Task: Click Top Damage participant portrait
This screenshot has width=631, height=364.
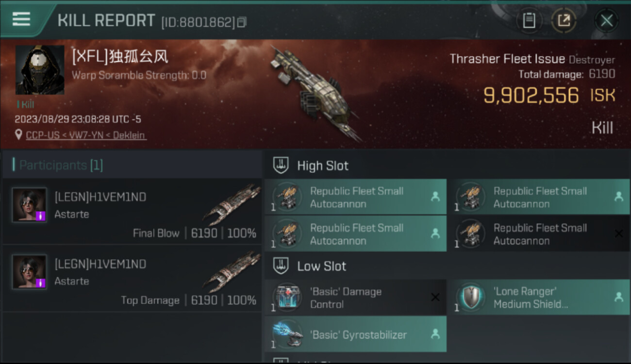Action: [x=30, y=272]
